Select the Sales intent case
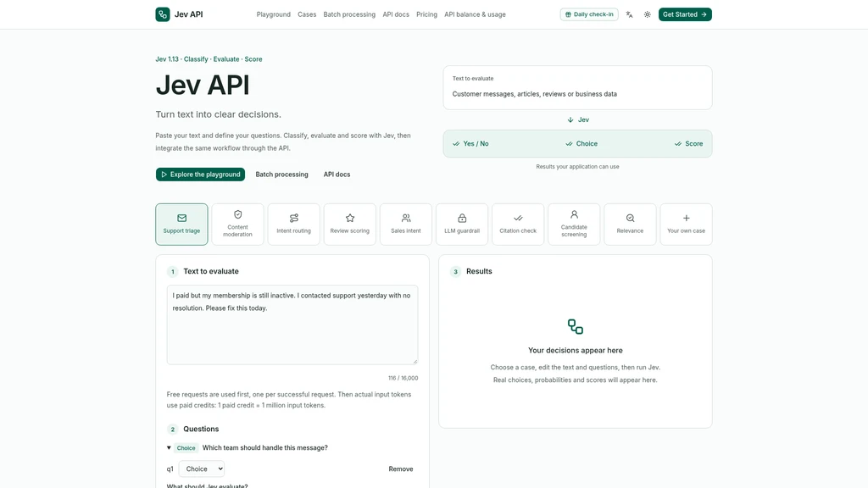The image size is (868, 488). pyautogui.click(x=406, y=224)
